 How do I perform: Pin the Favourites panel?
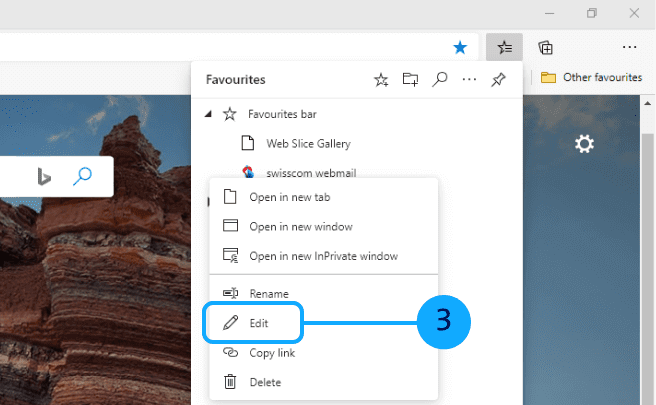498,79
